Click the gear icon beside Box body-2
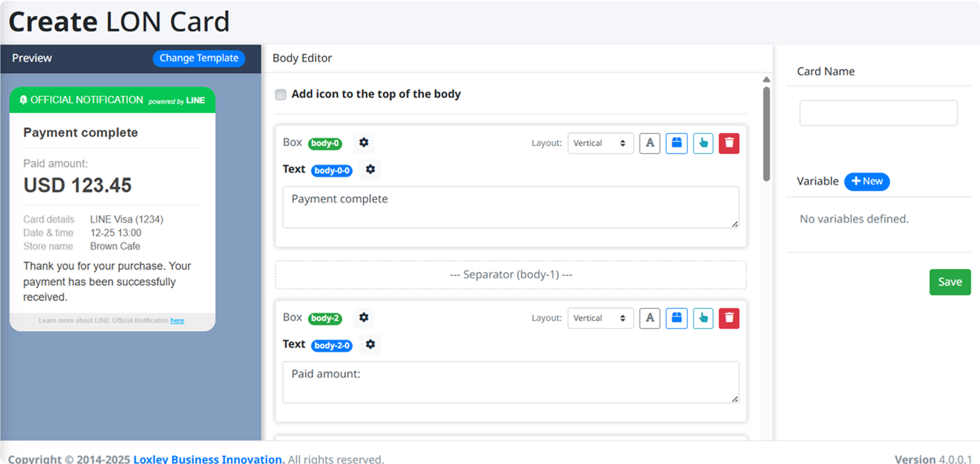980x464 pixels. click(x=364, y=318)
